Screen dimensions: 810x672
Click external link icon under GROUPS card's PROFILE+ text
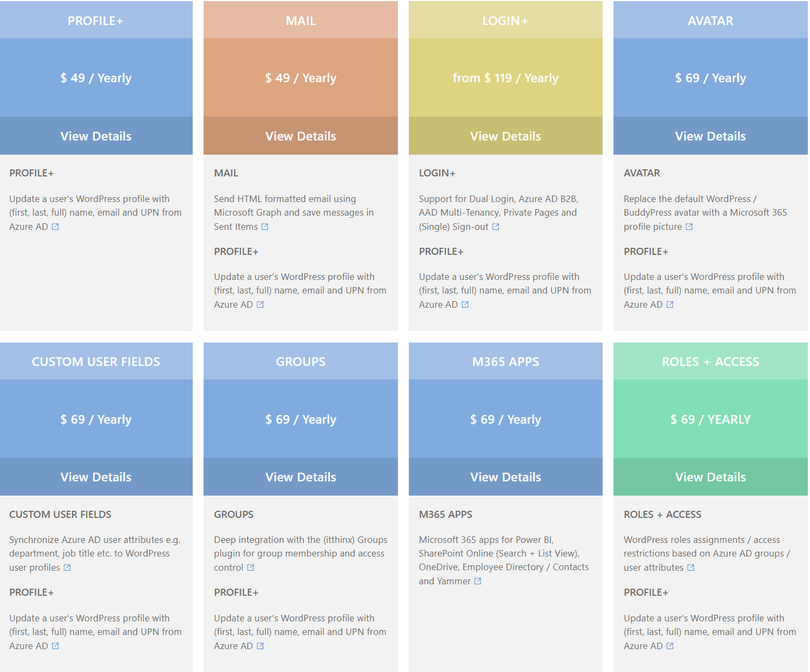pos(260,646)
